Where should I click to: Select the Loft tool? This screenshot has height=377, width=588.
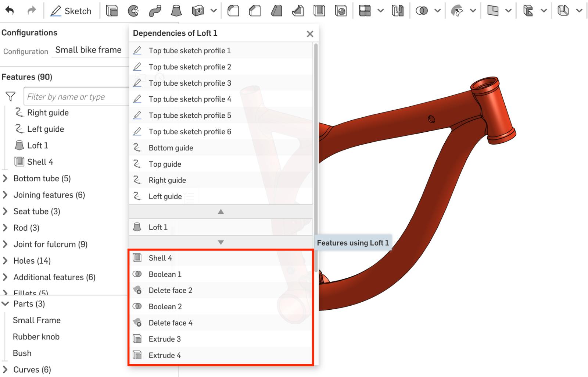[x=177, y=11]
